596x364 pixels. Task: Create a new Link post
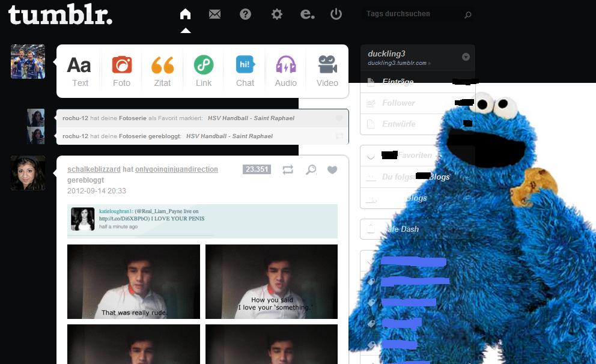tap(204, 71)
